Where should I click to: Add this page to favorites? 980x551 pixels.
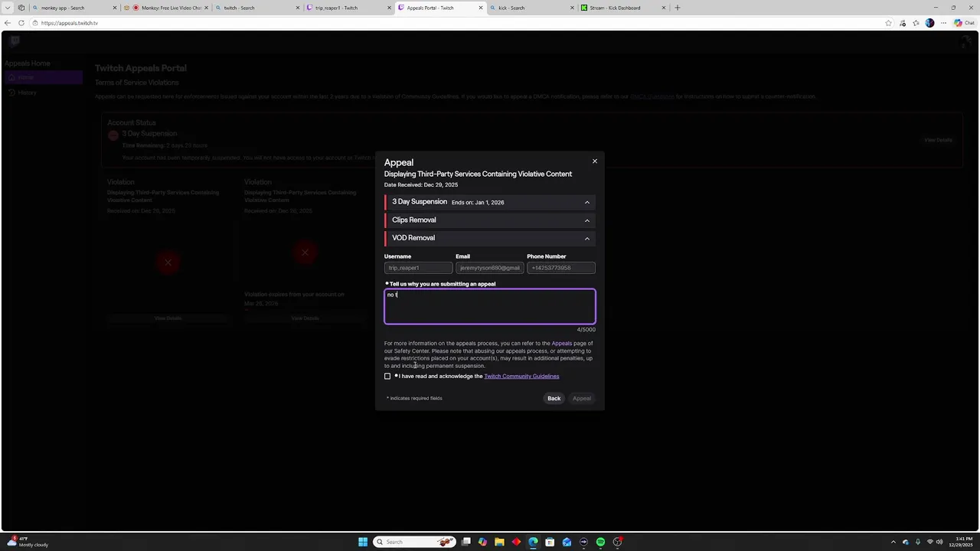tap(888, 23)
